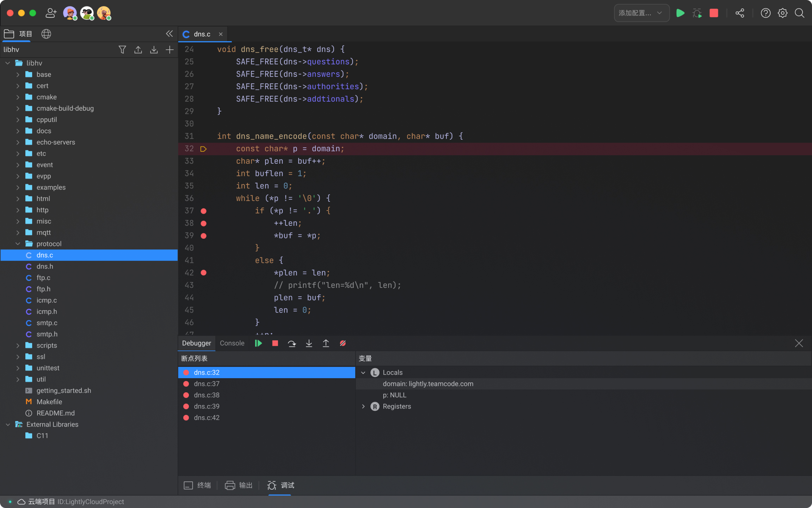
Task: Click the download icon in project panel
Action: [x=154, y=49]
